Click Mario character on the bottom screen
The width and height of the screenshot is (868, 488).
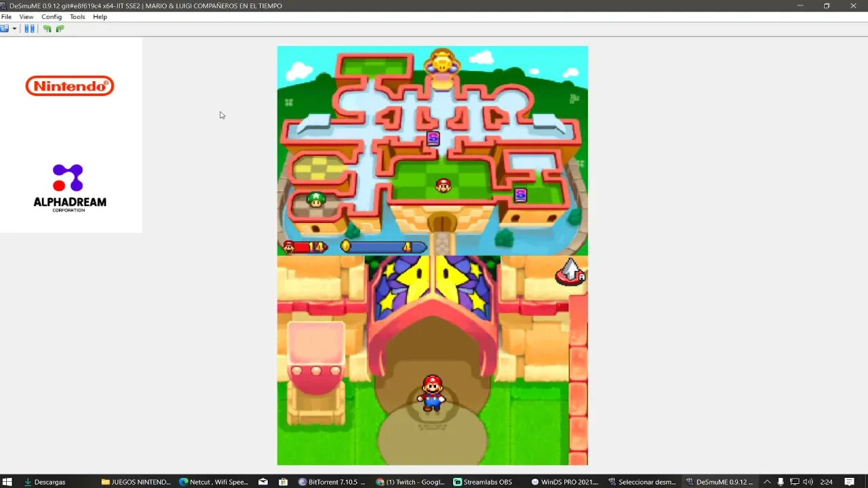[431, 392]
